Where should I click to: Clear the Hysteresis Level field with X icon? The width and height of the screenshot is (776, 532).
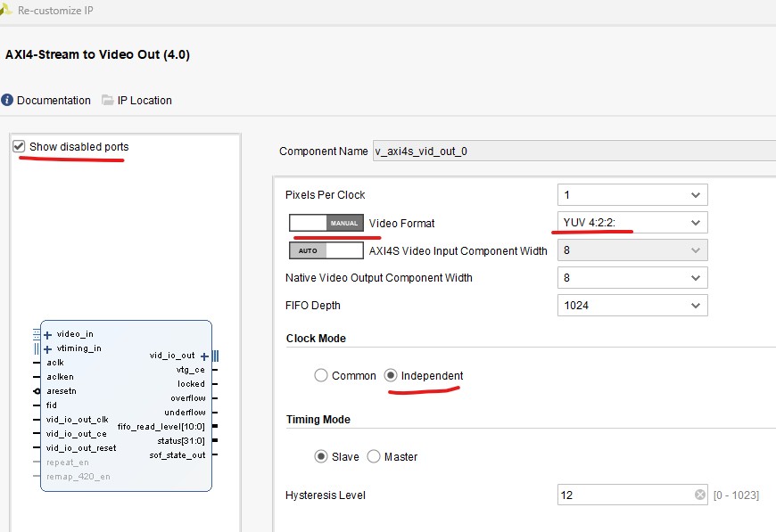(x=700, y=495)
